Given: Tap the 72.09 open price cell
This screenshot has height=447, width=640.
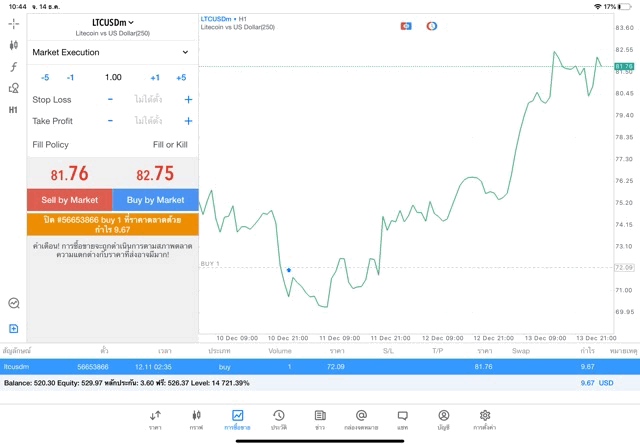Looking at the screenshot, I should click(336, 367).
